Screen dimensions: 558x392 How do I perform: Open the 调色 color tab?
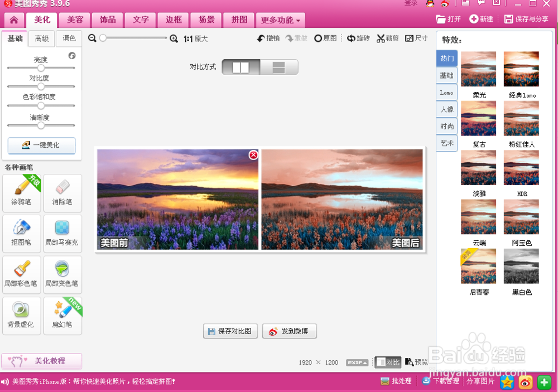(69, 38)
